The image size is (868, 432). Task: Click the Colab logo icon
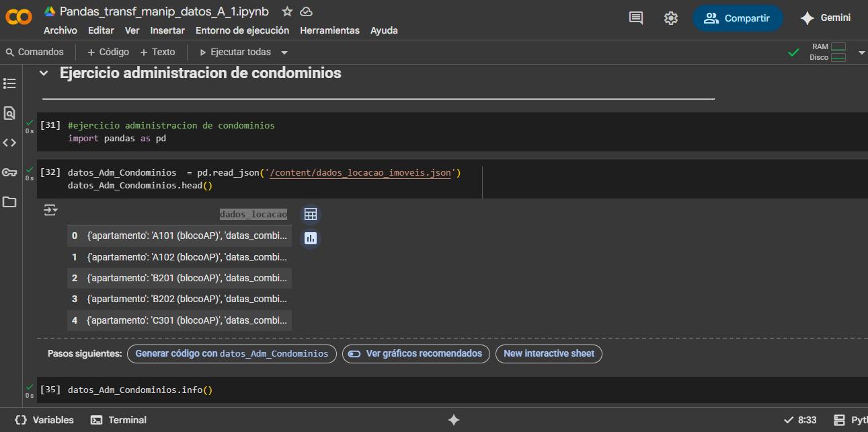point(18,18)
